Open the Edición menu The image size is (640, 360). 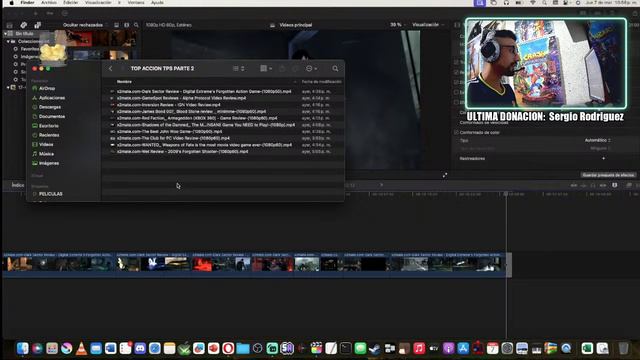(x=71, y=3)
